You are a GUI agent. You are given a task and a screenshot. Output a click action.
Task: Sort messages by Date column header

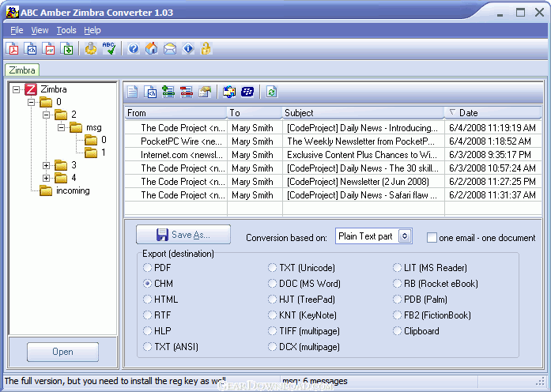pos(493,113)
